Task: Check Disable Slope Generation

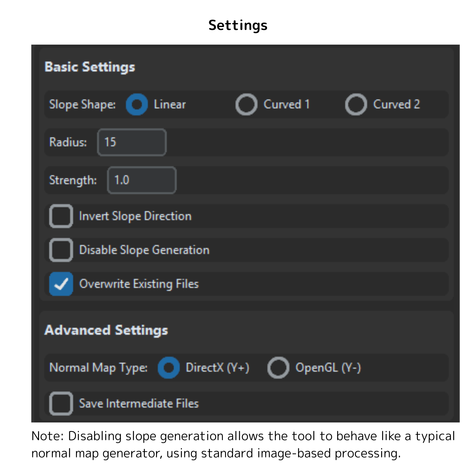Action: pos(61,250)
